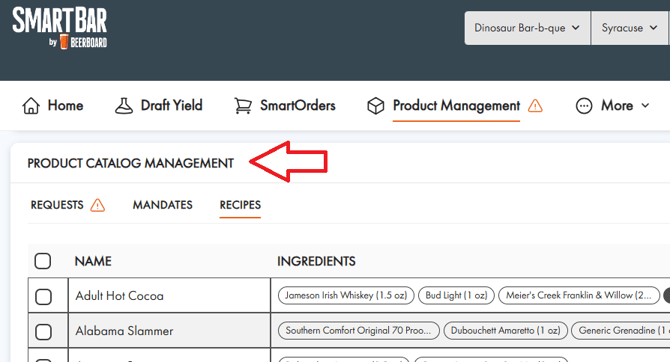Switch to the Requests tab
The height and width of the screenshot is (362, 670).
coord(57,205)
